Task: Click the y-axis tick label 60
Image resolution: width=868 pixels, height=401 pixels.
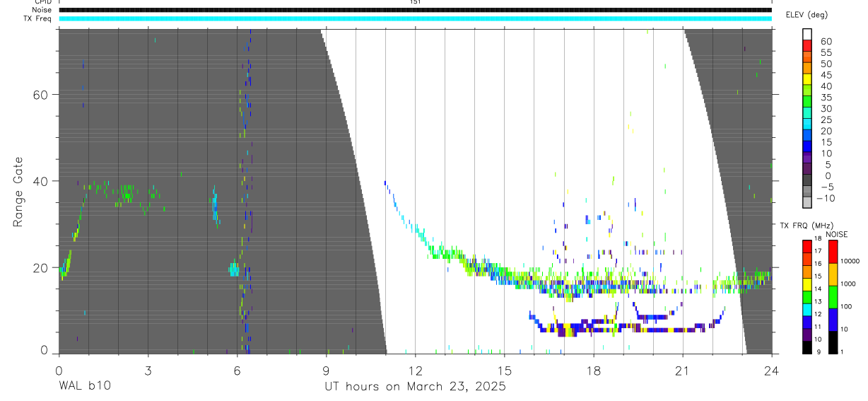Action: tap(41, 95)
